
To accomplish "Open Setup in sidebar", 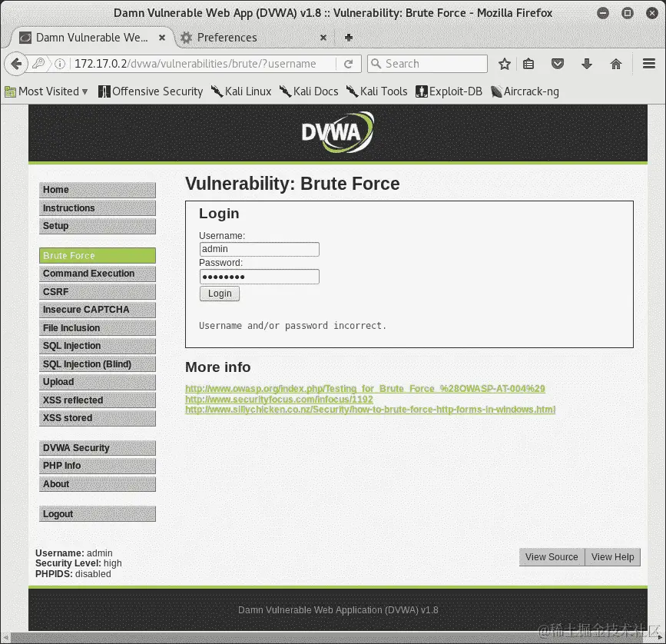I will coord(98,226).
